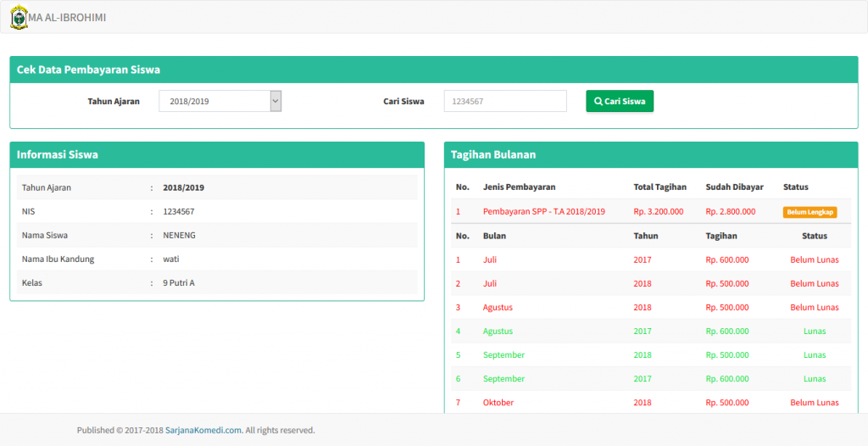Viewport: 868px width, 446px height.
Task: Focus the Cari Siswa input field
Action: [x=505, y=102]
